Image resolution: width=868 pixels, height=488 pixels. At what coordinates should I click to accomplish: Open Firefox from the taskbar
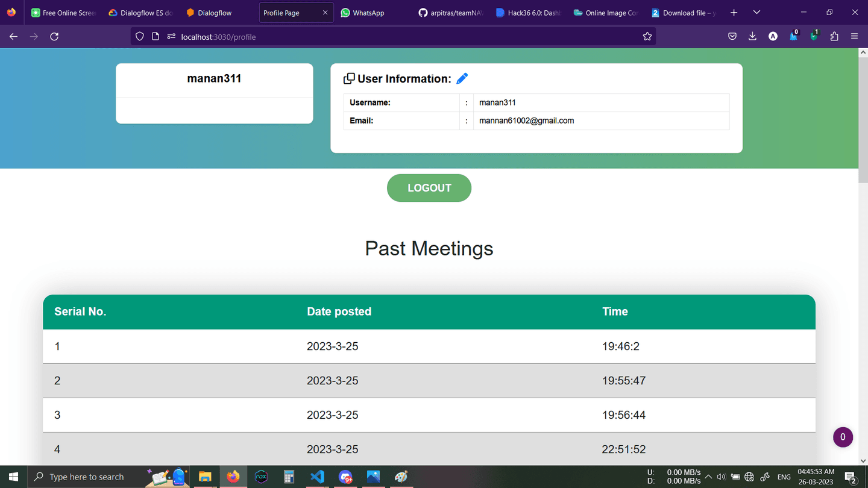pos(233,477)
